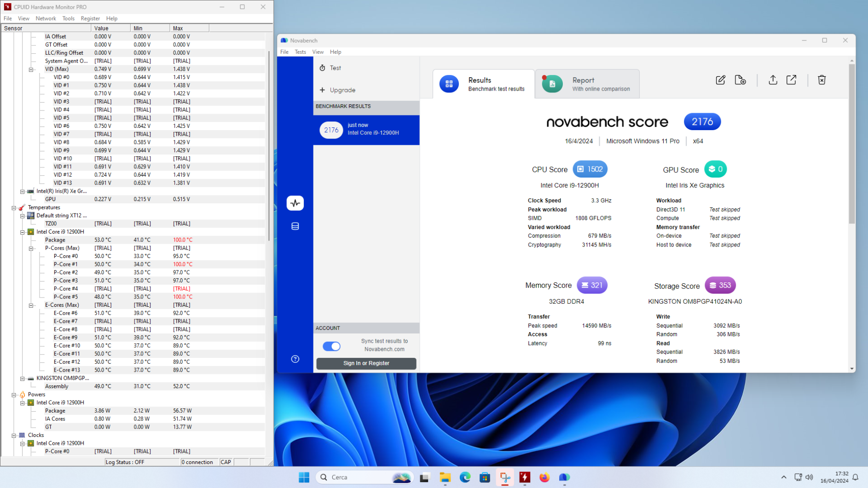Click the add-file icon in Novabench toolbar
868x488 pixels.
click(x=740, y=80)
